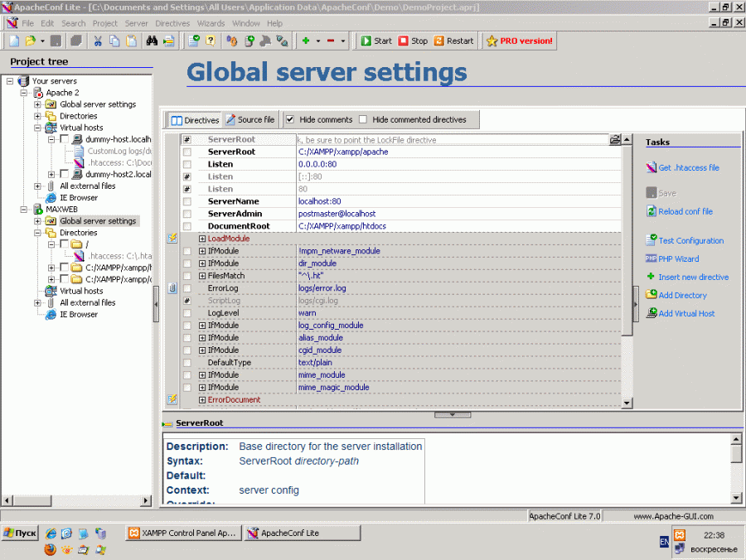This screenshot has height=560, width=746.
Task: Click Insert new directive link
Action: pyautogui.click(x=693, y=278)
